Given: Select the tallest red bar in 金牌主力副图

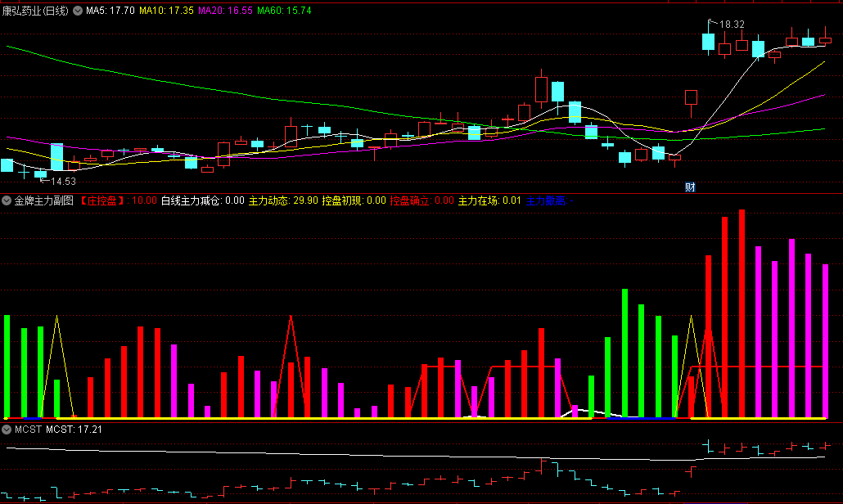Looking at the screenshot, I should pos(742,314).
